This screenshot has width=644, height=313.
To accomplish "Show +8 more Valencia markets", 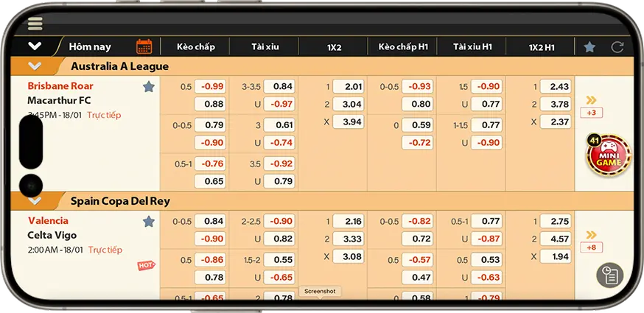I will tap(591, 247).
